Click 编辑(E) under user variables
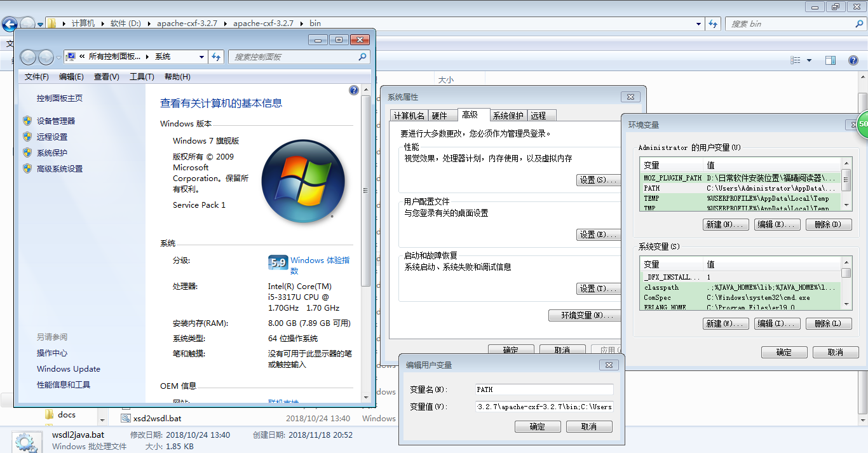 (x=778, y=225)
